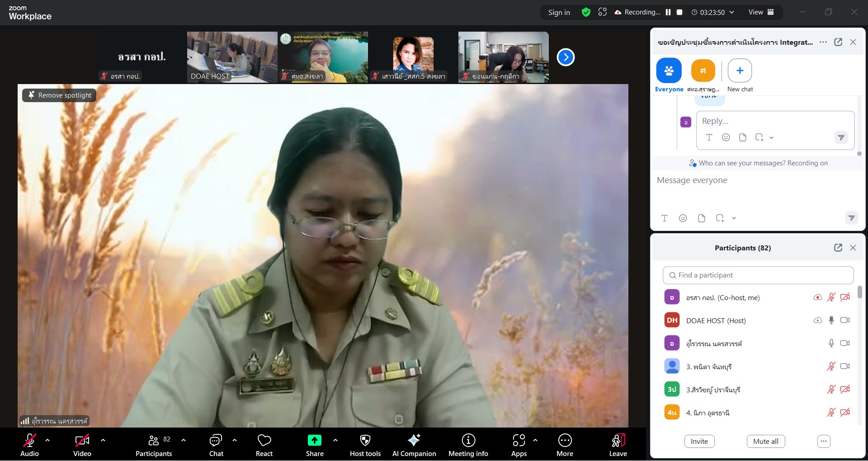
Task: Open Meeting info
Action: (x=468, y=441)
